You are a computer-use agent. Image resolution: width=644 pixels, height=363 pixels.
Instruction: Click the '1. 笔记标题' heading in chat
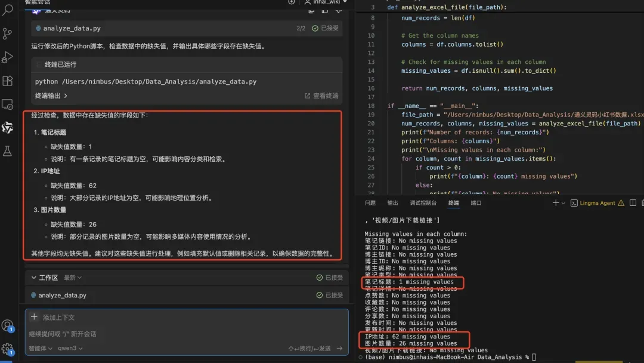(49, 133)
